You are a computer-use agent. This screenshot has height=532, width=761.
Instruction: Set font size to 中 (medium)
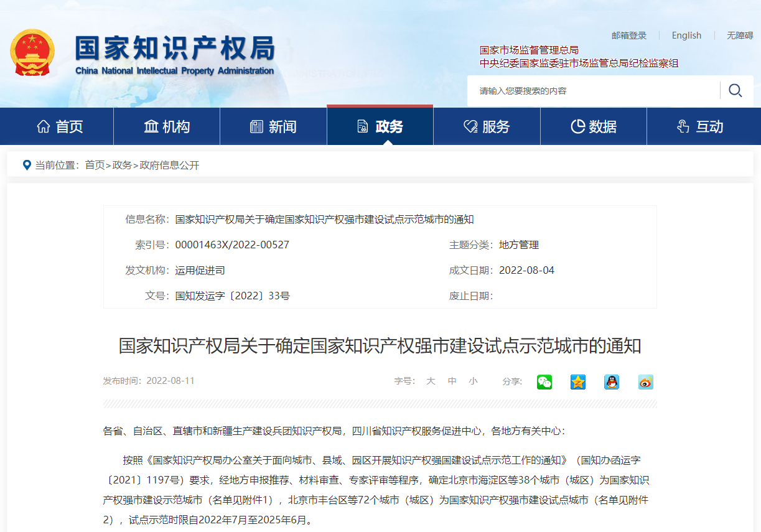tap(452, 381)
